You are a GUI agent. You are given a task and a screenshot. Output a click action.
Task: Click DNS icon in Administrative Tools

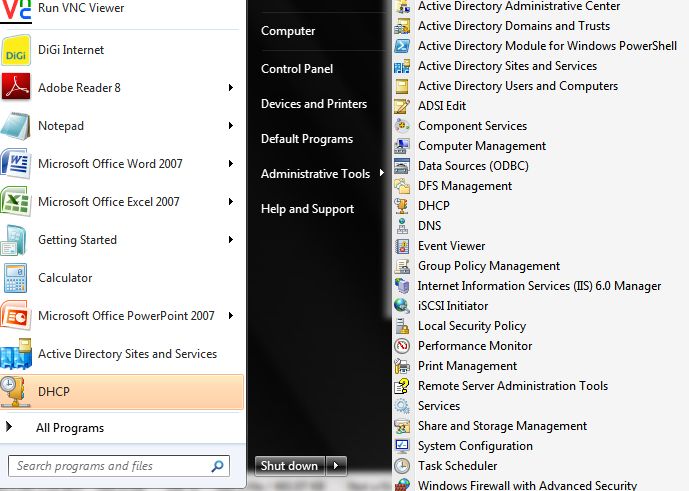tap(402, 226)
